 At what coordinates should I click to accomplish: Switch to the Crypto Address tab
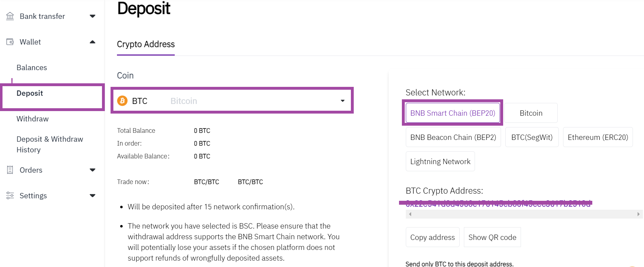[146, 44]
